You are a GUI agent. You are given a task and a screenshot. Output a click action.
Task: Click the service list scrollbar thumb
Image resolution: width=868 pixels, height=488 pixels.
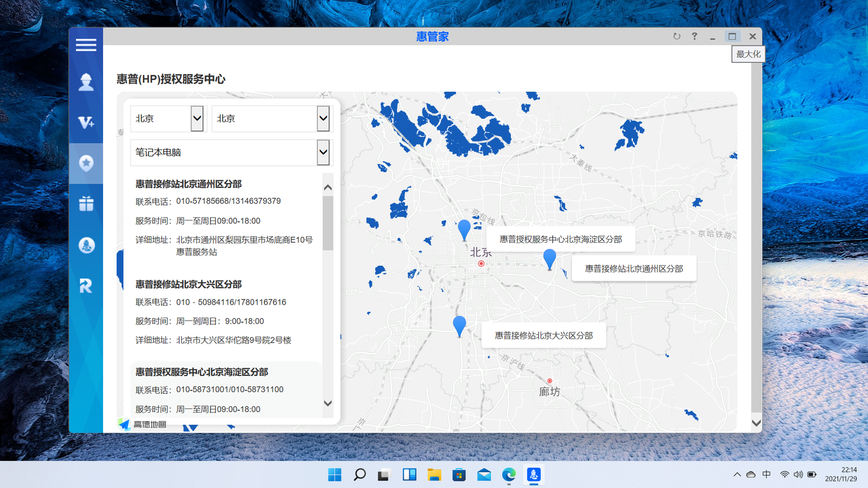328,223
